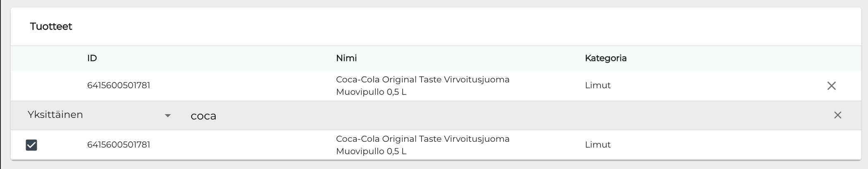Open the Yksittäinen selection type menu
Screen dimensions: 868x169
click(x=55, y=115)
